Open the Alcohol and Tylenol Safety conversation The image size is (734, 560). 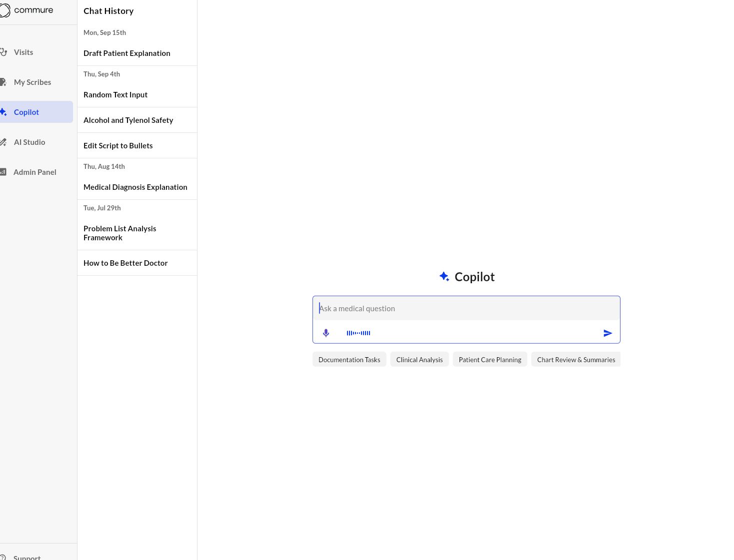pos(128,120)
